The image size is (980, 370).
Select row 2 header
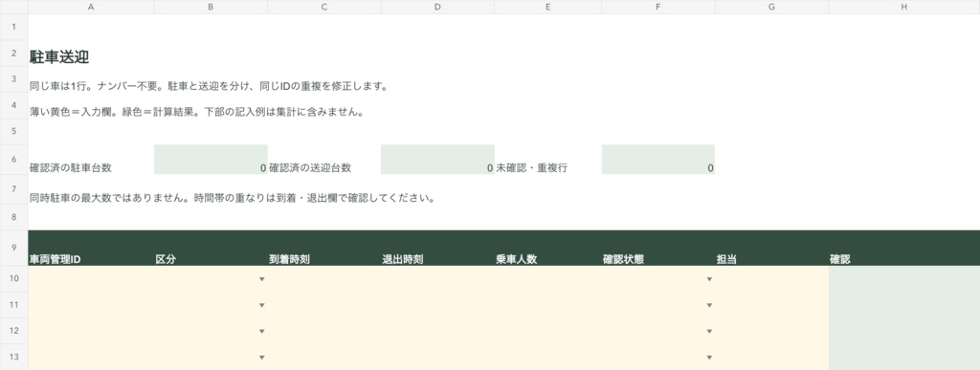[13, 54]
